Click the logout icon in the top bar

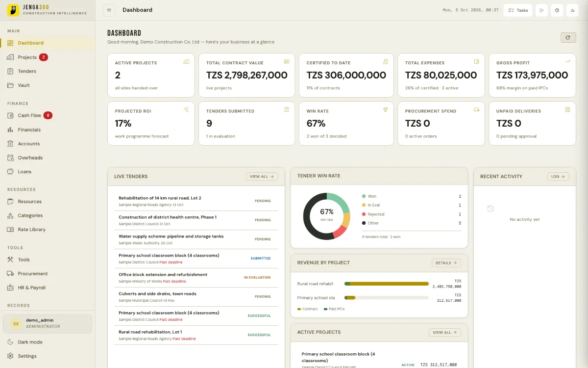click(541, 10)
